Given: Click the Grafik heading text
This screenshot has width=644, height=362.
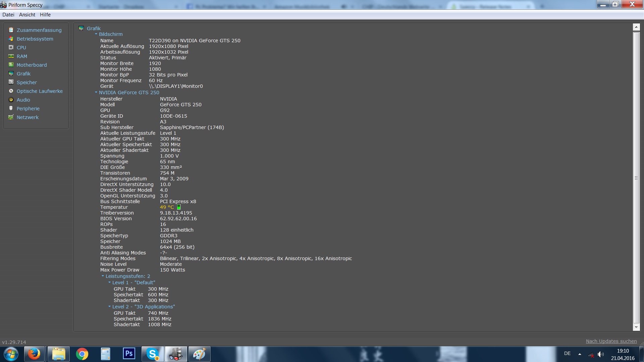Looking at the screenshot, I should [x=94, y=28].
